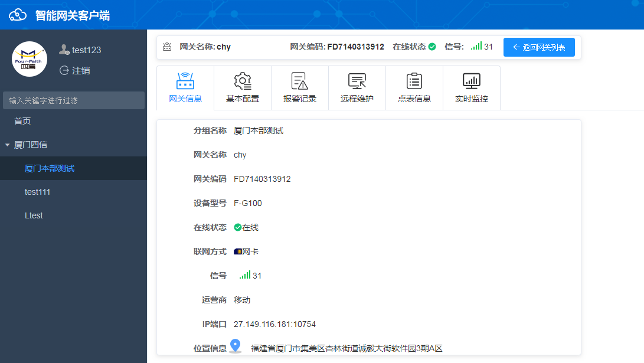This screenshot has width=644, height=363.
Task: Click header gateway code FD7140313912
Action: click(x=356, y=47)
